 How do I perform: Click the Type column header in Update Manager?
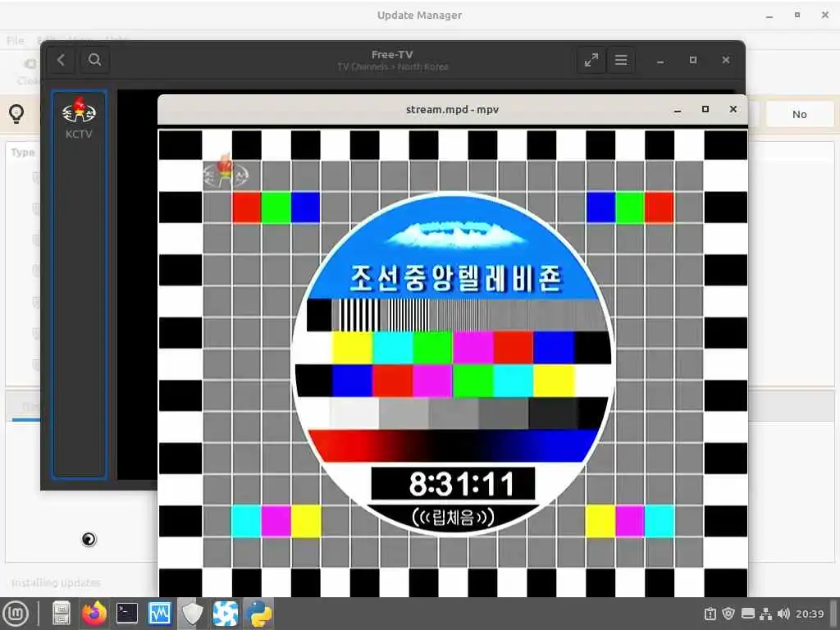pos(23,153)
